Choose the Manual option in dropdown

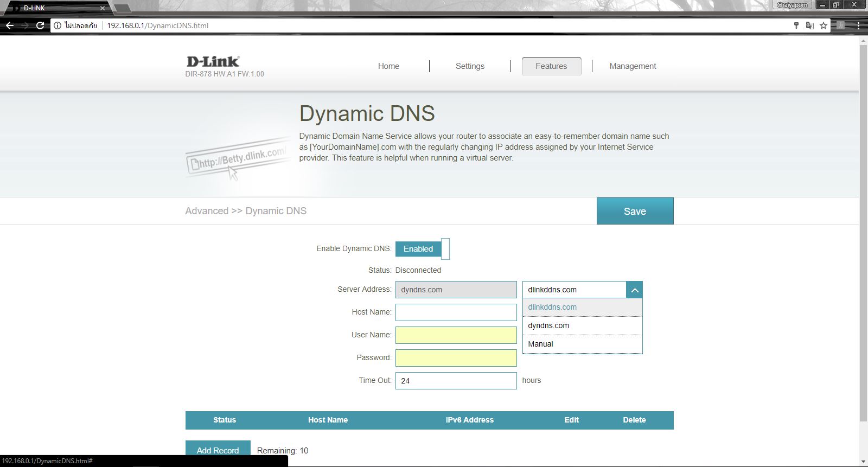click(x=583, y=344)
